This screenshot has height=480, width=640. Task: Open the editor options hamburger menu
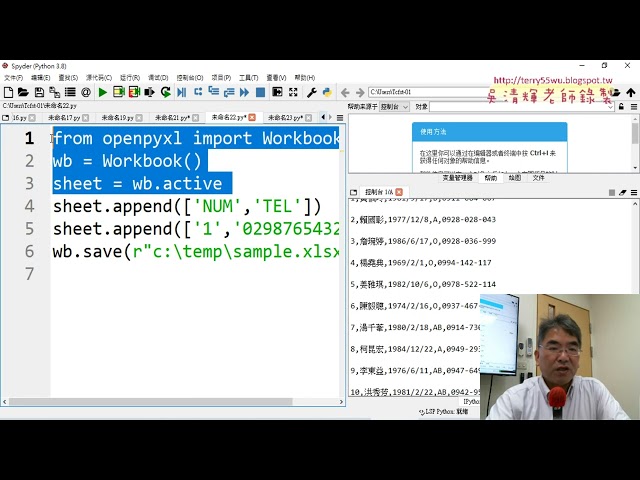340,118
